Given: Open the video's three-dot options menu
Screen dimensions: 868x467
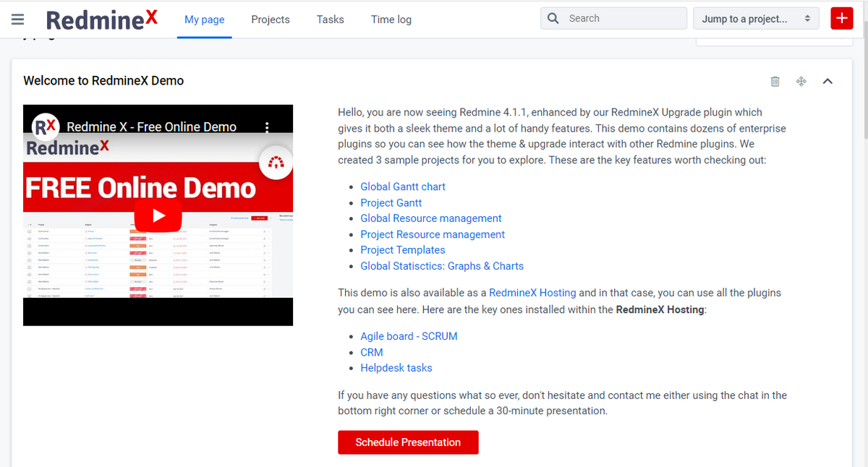Looking at the screenshot, I should click(x=268, y=127).
